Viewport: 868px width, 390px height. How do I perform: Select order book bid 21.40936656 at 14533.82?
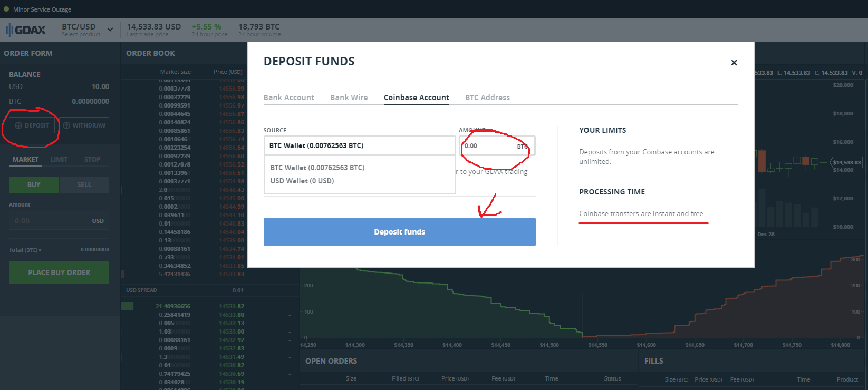(x=210, y=306)
